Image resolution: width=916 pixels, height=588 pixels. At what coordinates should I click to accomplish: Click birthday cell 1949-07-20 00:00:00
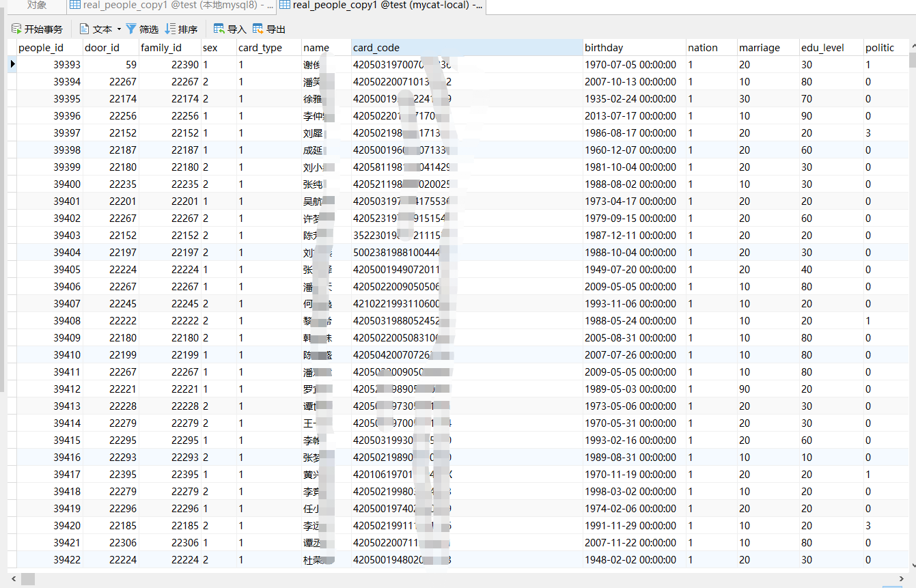pos(635,270)
